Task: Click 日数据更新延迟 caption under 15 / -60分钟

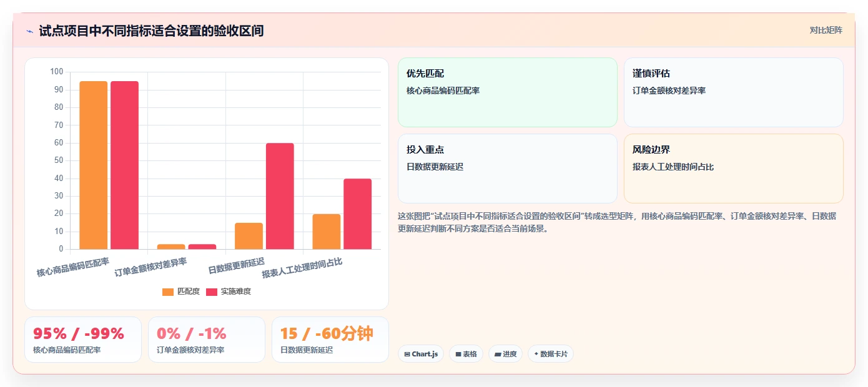Action: (307, 350)
